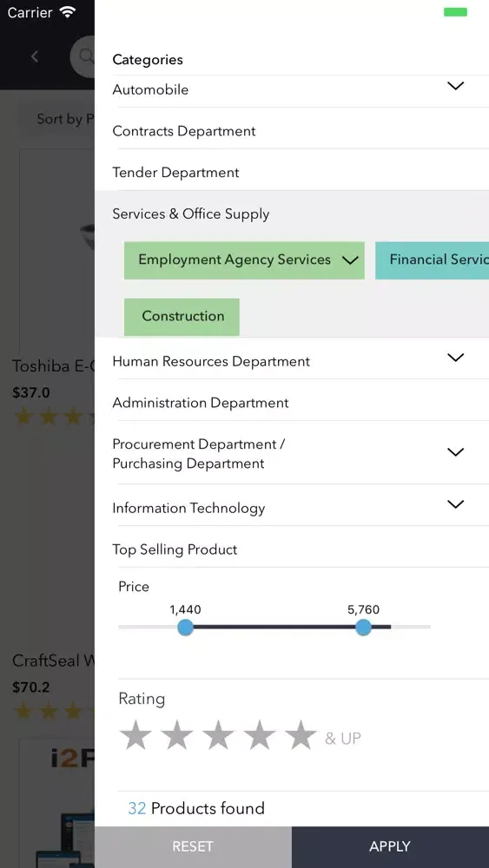Select the second rating star
This screenshot has width=489, height=868.
[177, 736]
